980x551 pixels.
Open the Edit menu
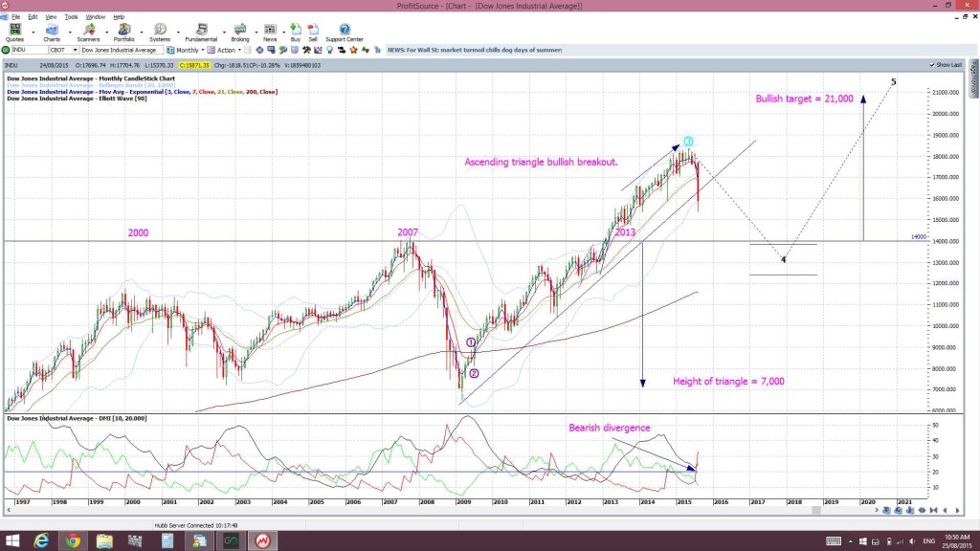pos(33,17)
